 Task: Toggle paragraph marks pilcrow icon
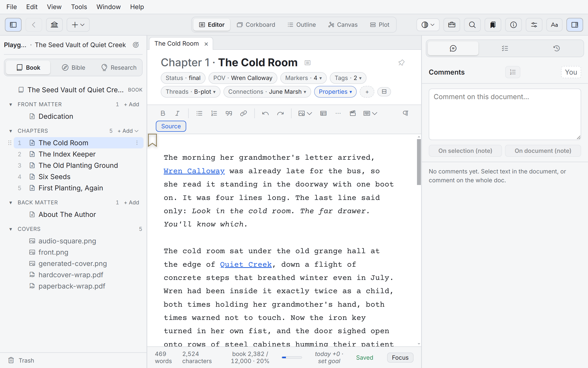pyautogui.click(x=405, y=113)
